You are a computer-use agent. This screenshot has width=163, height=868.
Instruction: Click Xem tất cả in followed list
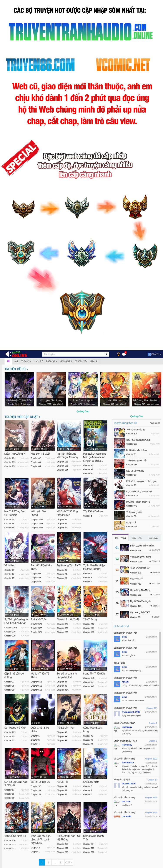(x=154, y=422)
